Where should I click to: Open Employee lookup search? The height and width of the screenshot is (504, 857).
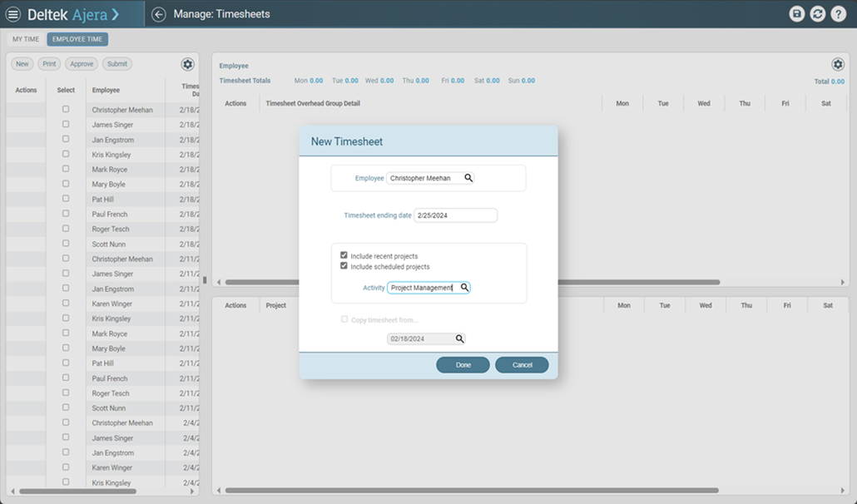click(468, 178)
